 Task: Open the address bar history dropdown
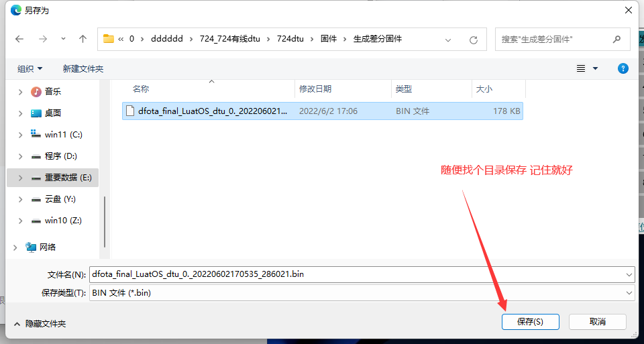(x=448, y=40)
